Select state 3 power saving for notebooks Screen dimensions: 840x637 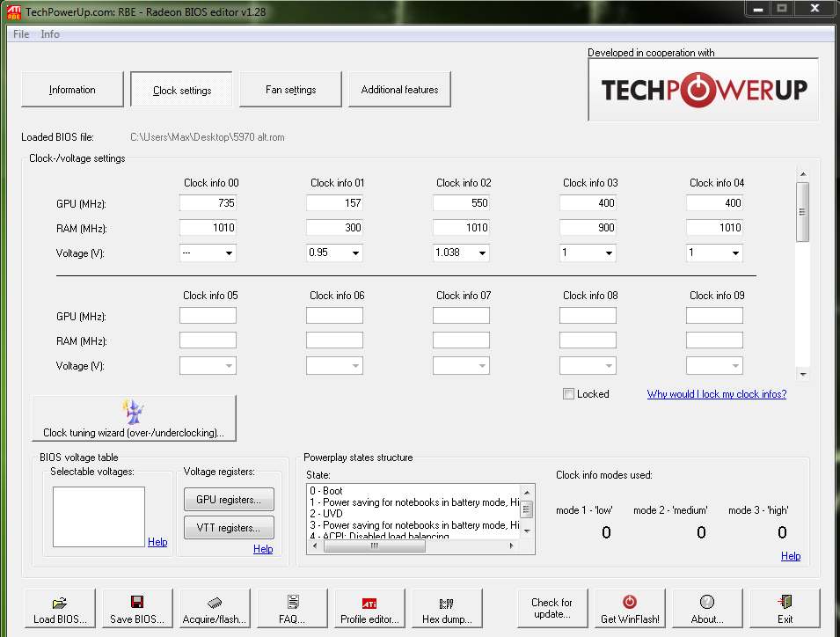pos(414,525)
